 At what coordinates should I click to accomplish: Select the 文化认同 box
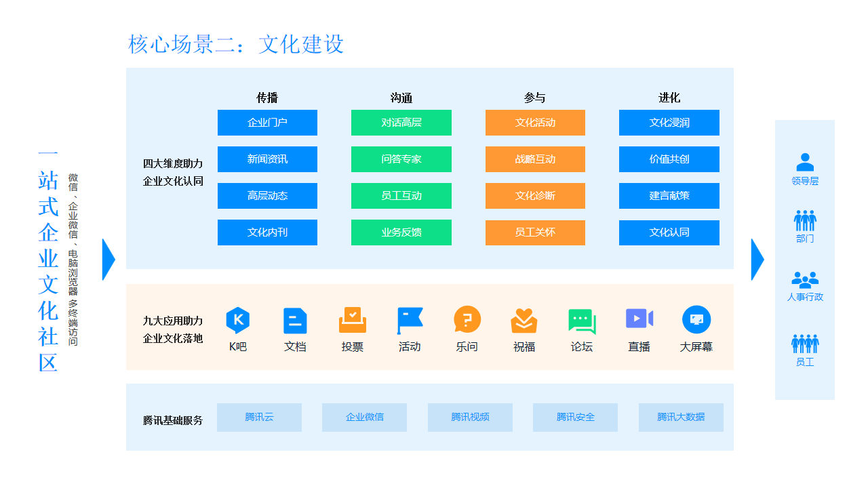[x=669, y=232]
